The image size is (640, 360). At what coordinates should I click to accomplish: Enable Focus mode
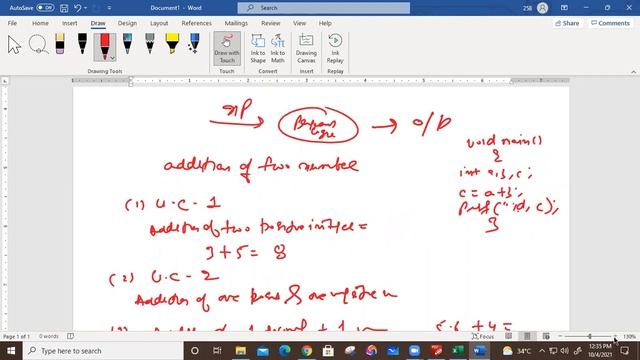click(x=483, y=336)
